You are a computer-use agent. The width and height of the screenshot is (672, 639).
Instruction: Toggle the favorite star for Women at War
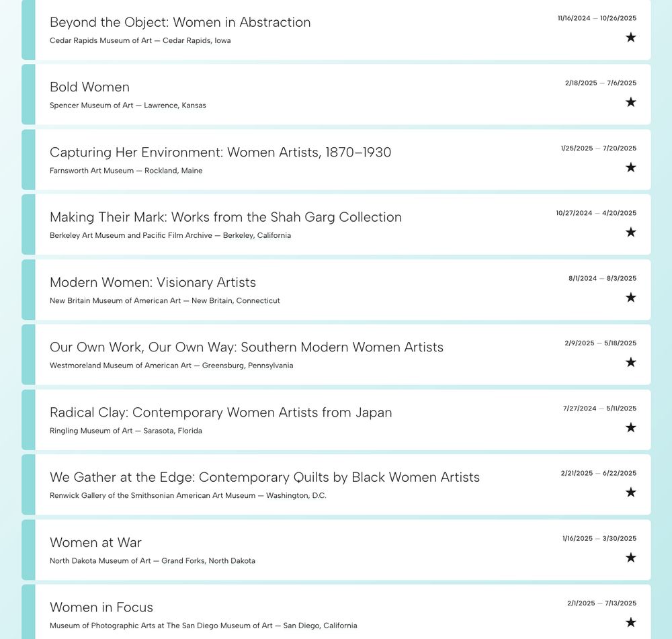tap(630, 557)
